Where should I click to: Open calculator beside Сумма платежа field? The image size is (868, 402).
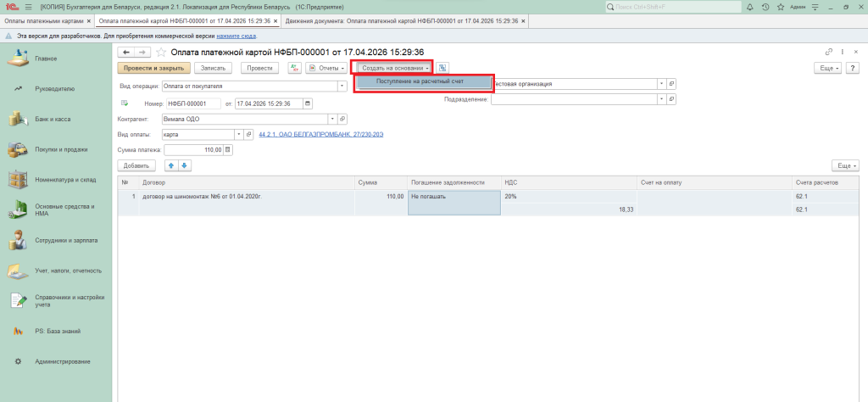pyautogui.click(x=227, y=149)
